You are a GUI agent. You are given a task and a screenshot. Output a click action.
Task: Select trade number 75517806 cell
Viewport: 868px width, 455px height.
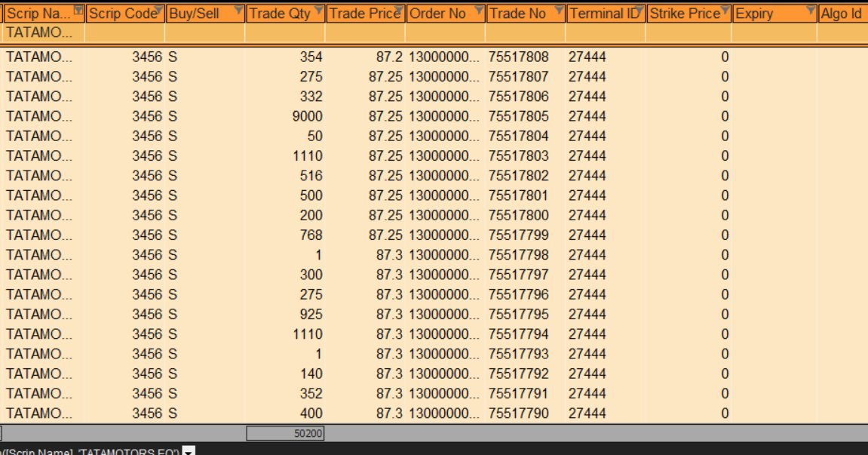pyautogui.click(x=526, y=97)
